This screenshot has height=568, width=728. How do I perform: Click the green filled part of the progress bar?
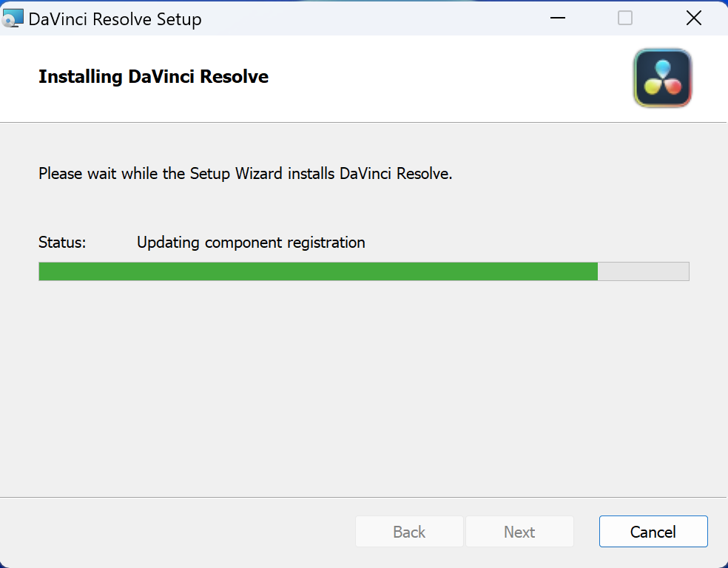(x=318, y=271)
